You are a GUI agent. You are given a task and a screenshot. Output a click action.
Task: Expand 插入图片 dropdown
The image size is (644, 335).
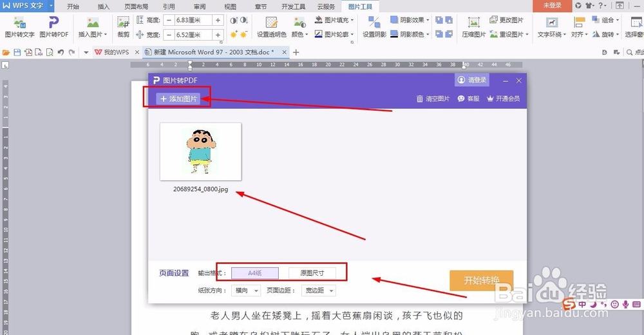(106, 35)
